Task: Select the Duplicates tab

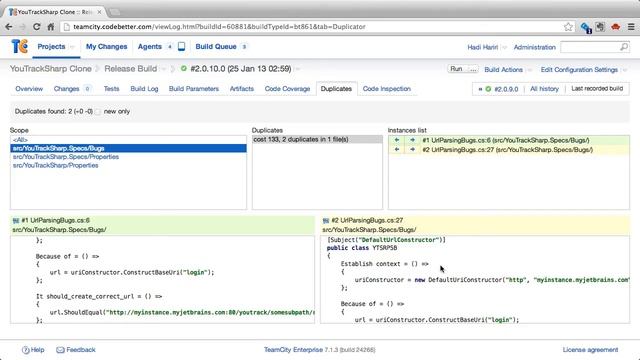Action: coord(336,89)
